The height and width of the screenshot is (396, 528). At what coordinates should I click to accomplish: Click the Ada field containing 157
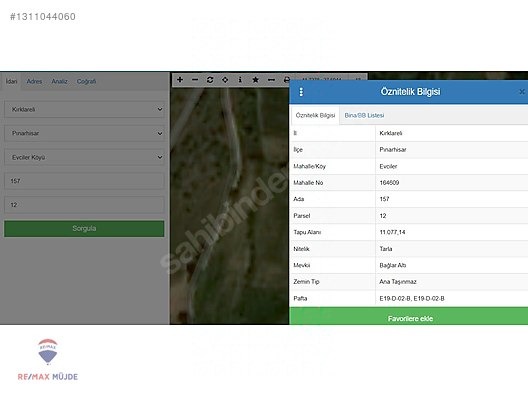coord(84,181)
